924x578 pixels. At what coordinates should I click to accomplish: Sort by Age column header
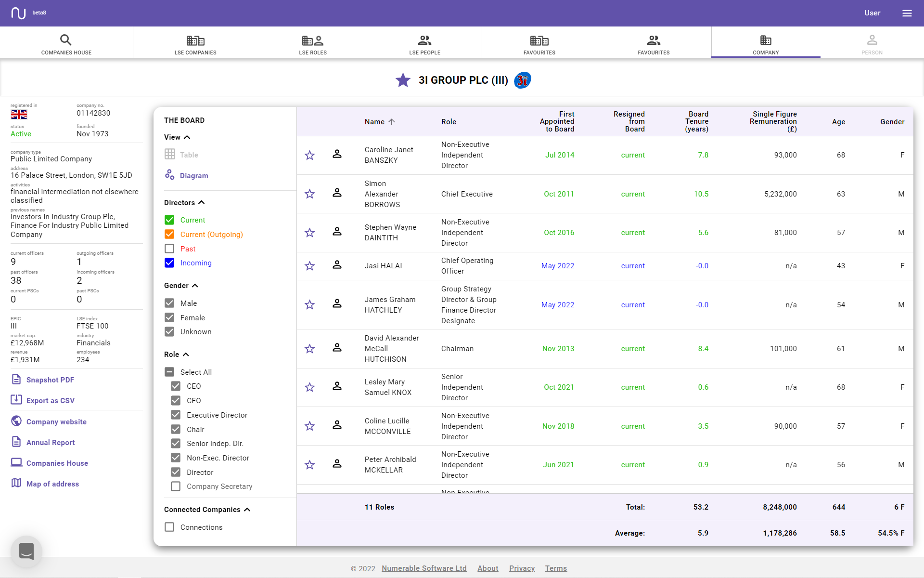(x=838, y=122)
